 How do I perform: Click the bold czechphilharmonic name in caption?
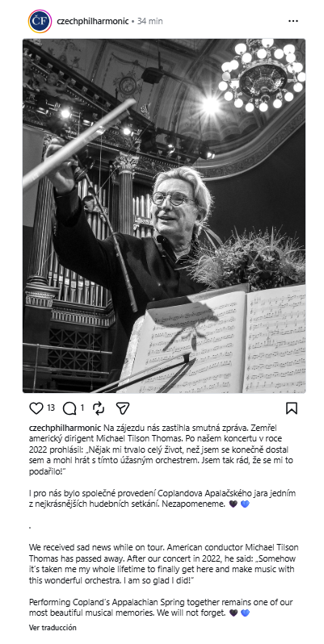click(x=65, y=427)
